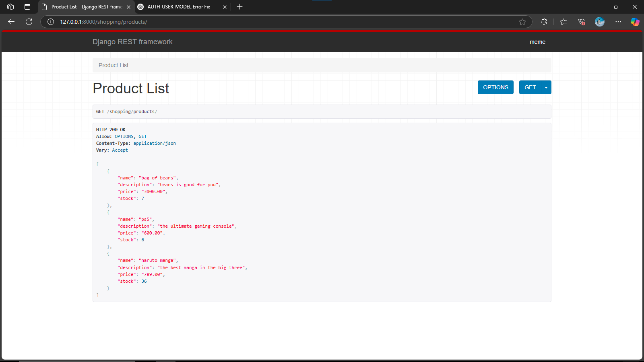This screenshot has width=644, height=362.
Task: Open Settings and more ellipsis menu
Action: (618, 22)
